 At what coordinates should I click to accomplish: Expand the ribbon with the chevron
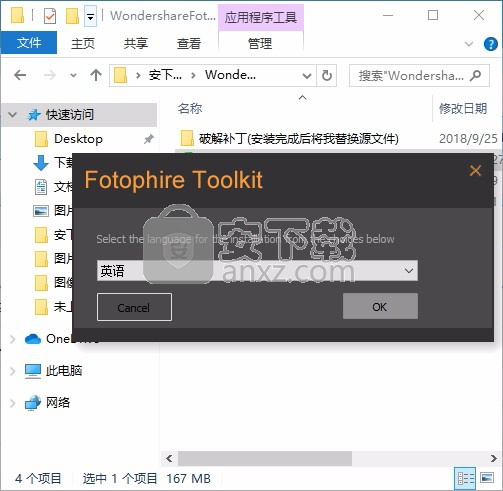(x=469, y=44)
